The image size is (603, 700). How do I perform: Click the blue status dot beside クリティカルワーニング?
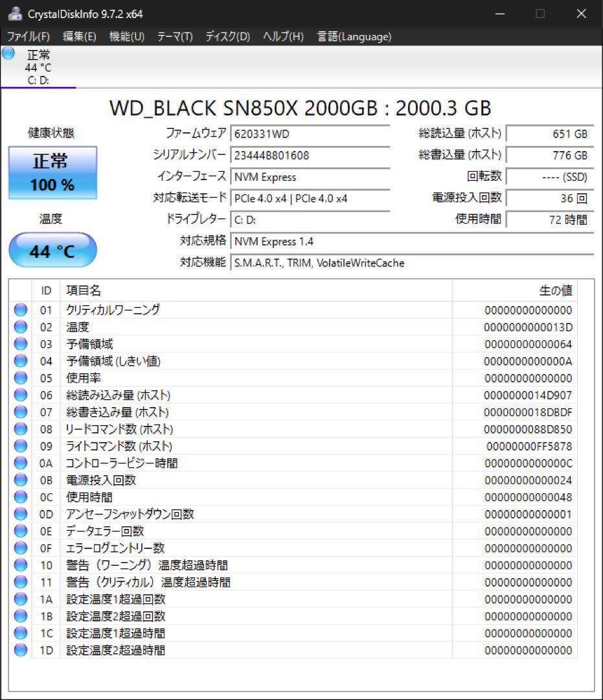[x=20, y=310]
